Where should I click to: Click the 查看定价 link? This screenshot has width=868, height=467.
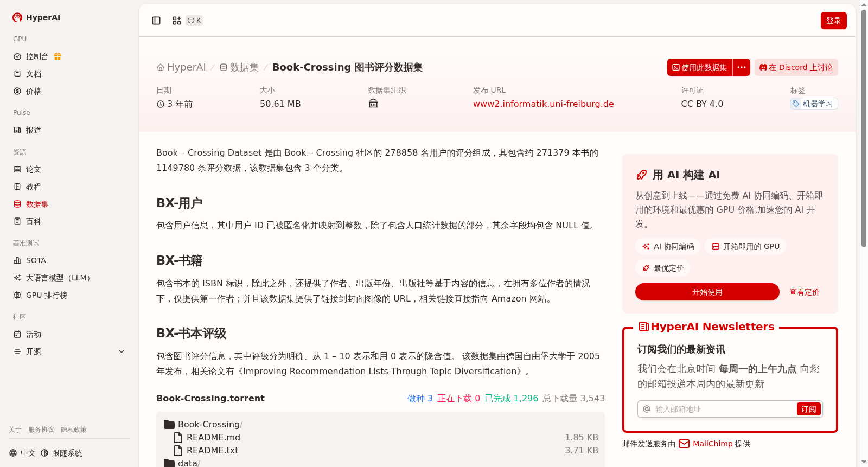tap(804, 292)
